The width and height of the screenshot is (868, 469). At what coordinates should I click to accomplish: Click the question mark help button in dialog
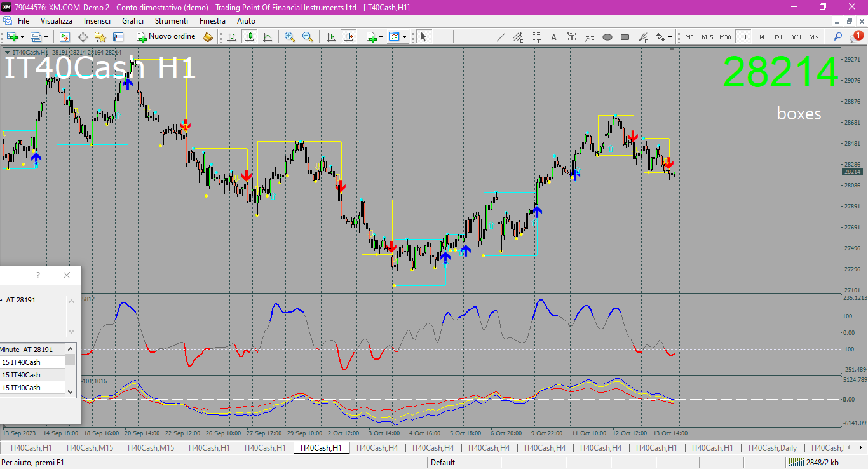(x=38, y=275)
